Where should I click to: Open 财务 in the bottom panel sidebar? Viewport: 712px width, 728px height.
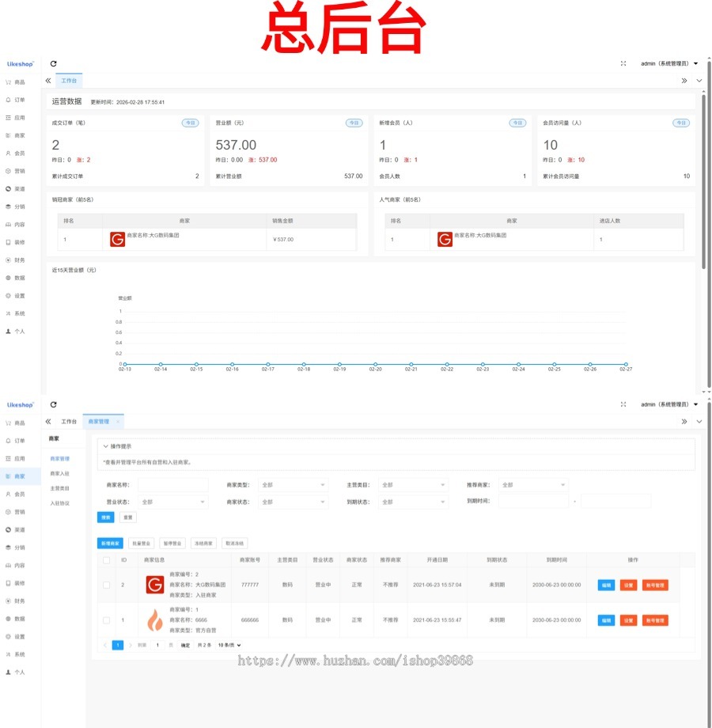(16, 601)
